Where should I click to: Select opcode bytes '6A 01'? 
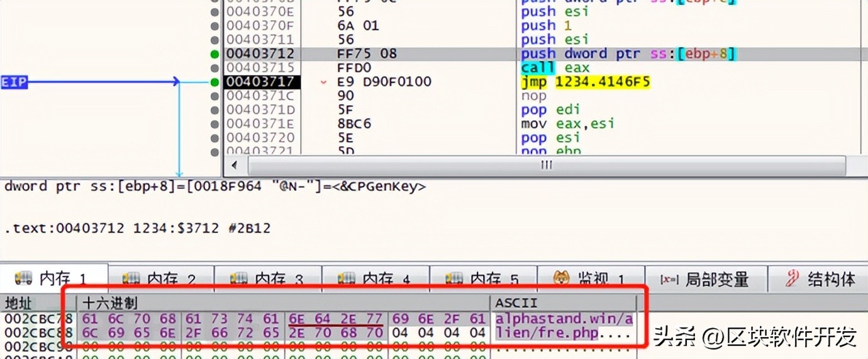click(x=358, y=26)
